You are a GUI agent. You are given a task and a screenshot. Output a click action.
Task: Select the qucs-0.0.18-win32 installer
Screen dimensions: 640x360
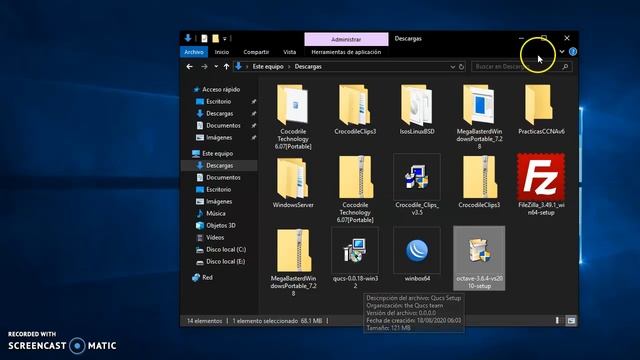[355, 258]
